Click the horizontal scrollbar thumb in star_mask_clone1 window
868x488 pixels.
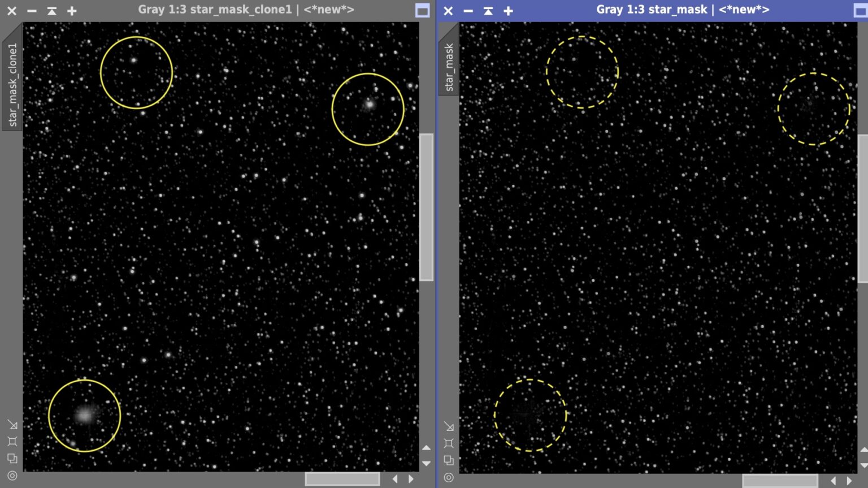click(x=342, y=479)
